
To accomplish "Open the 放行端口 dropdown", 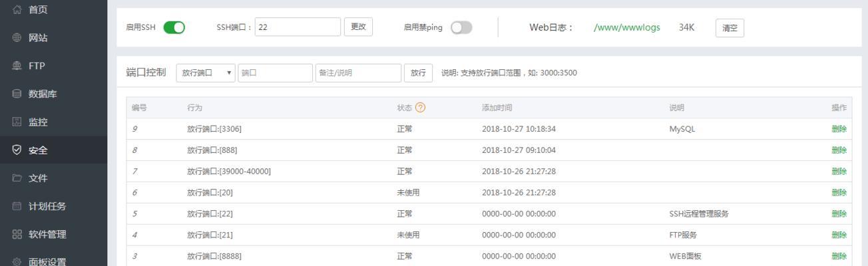I will [206, 73].
